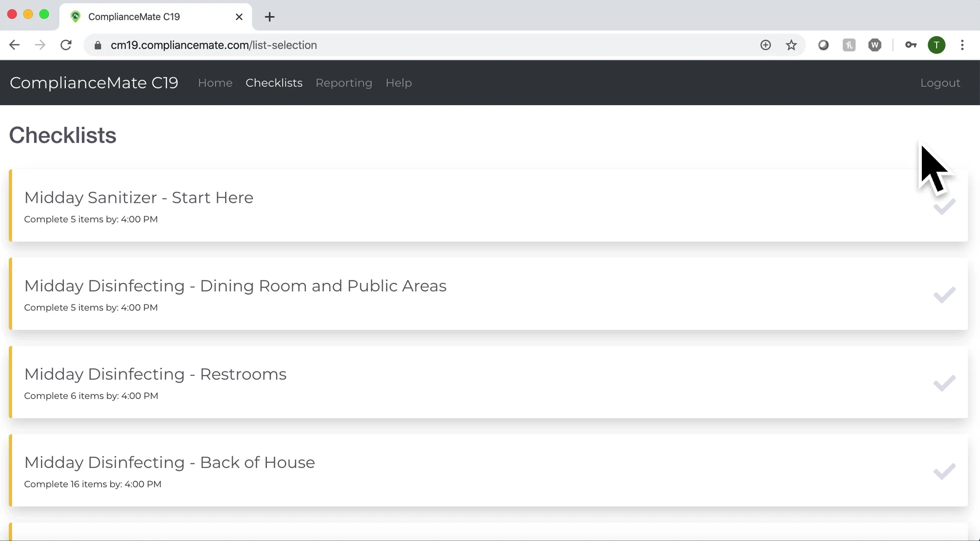
Task: Go to the Home nav item
Action: click(x=215, y=83)
